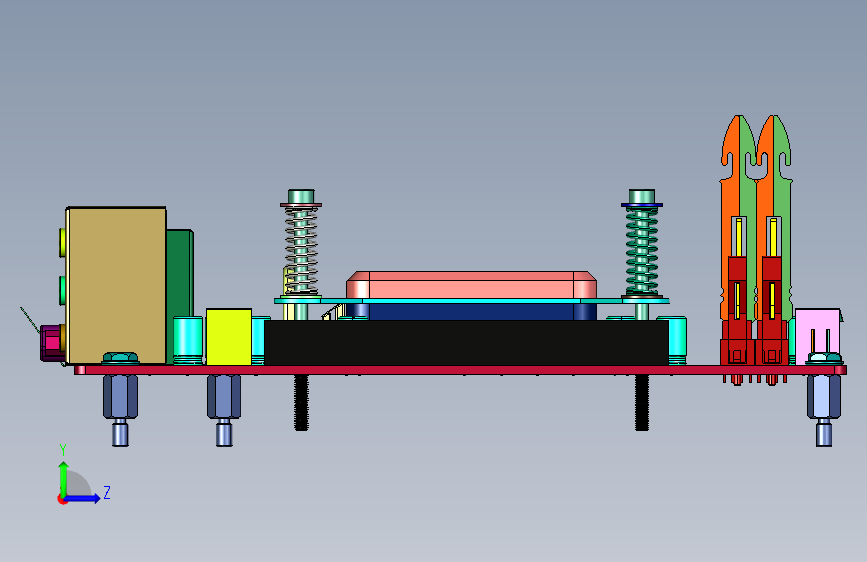Screen dimensions: 867x562
Task: Select the leftmost hex standoff below the board
Action: (x=121, y=409)
